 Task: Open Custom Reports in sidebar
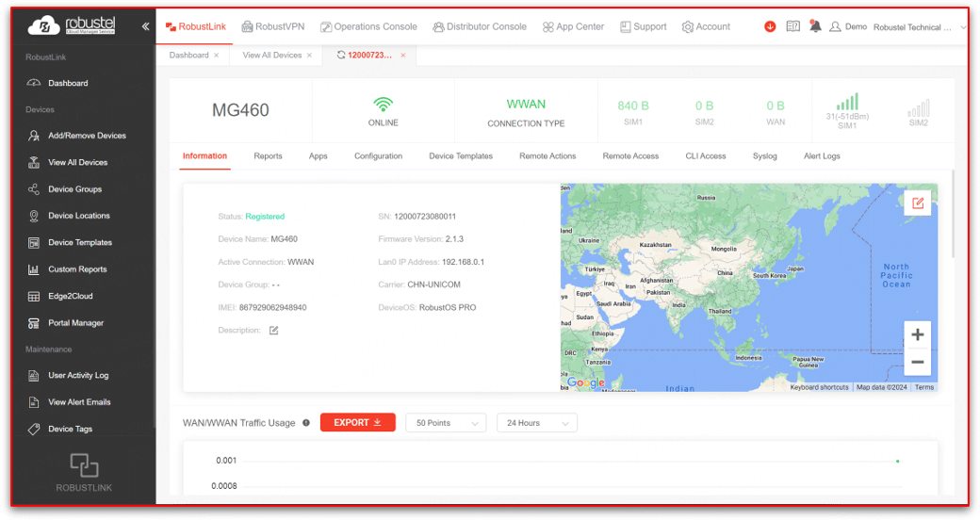click(77, 269)
